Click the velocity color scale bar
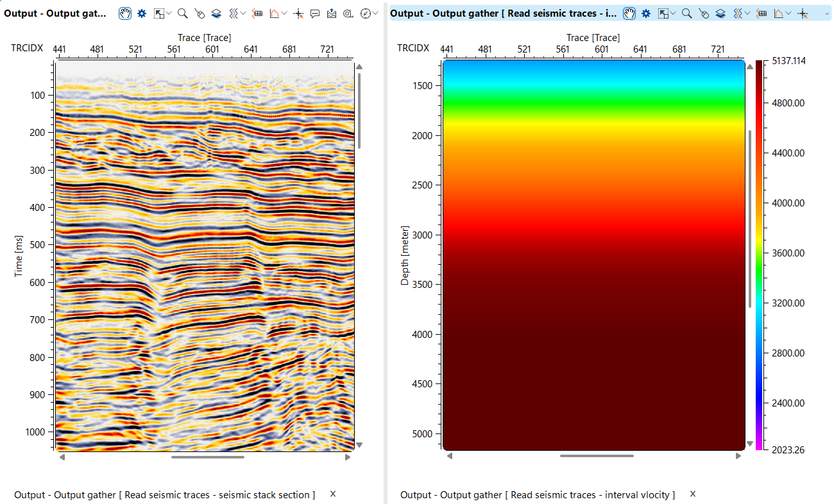The height and width of the screenshot is (504, 834). pos(759,255)
